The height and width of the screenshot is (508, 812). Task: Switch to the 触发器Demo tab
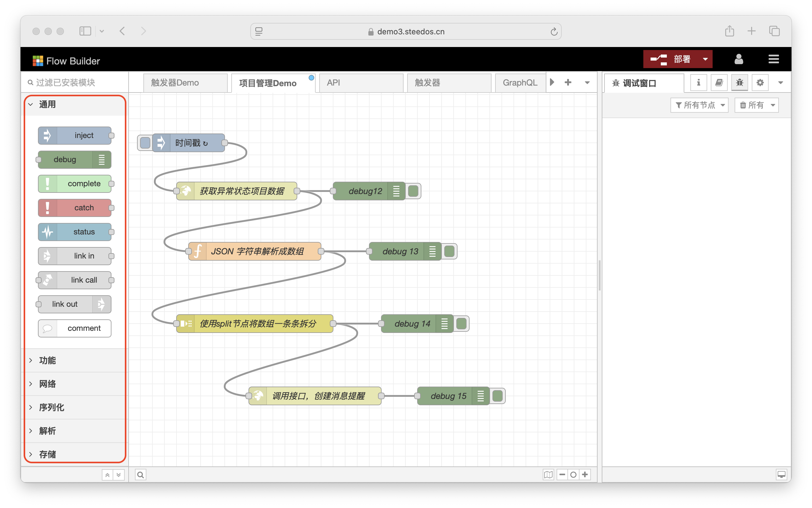pos(185,83)
